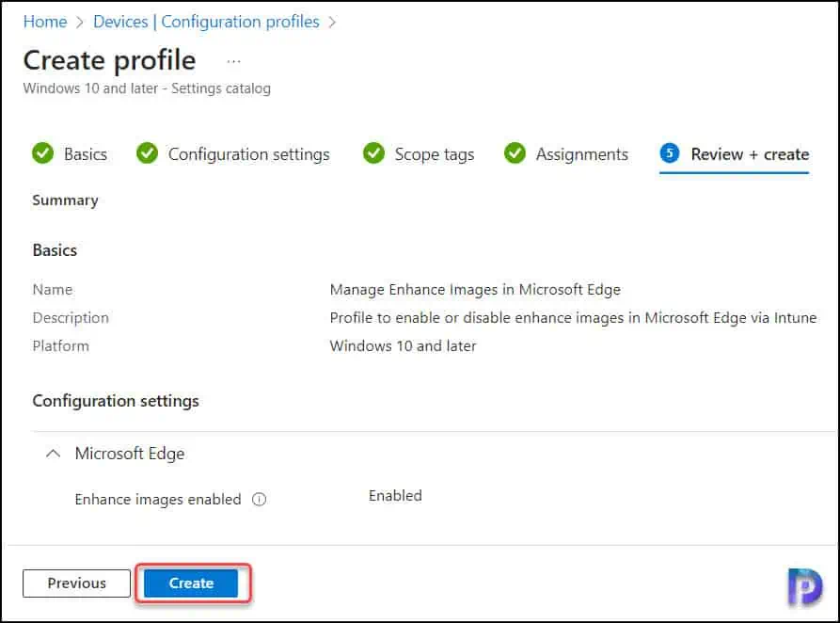Click the Scope tags green checkmark icon
840x623 pixels.
pos(373,153)
